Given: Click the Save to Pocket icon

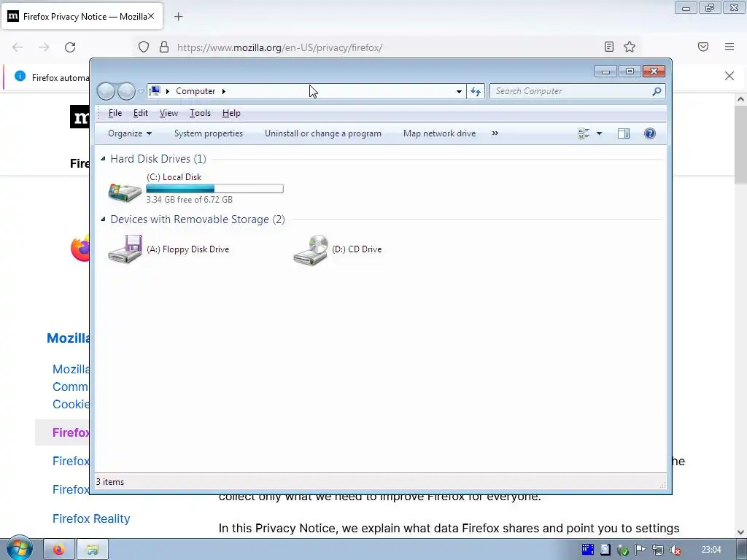Looking at the screenshot, I should pyautogui.click(x=703, y=47).
